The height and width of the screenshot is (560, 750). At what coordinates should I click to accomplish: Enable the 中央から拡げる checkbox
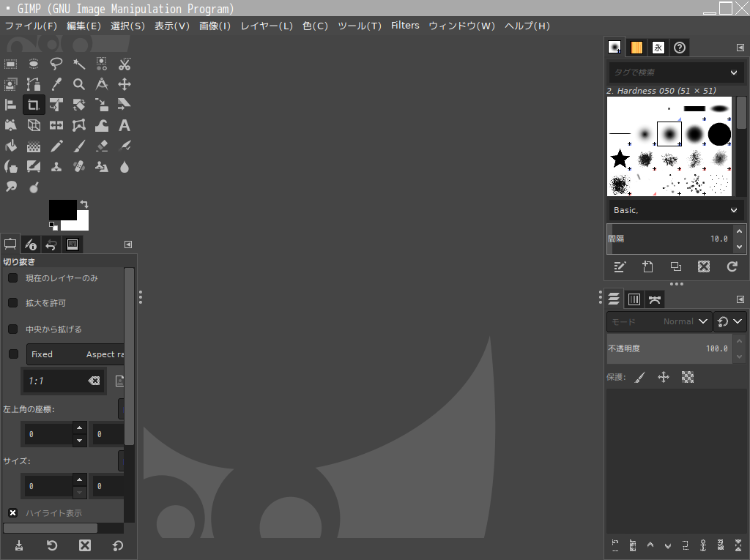[13, 329]
